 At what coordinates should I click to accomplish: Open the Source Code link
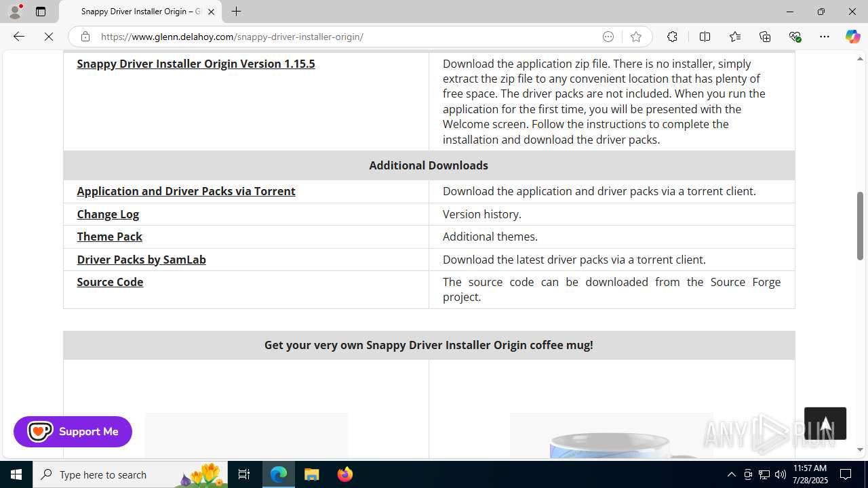coord(110,282)
